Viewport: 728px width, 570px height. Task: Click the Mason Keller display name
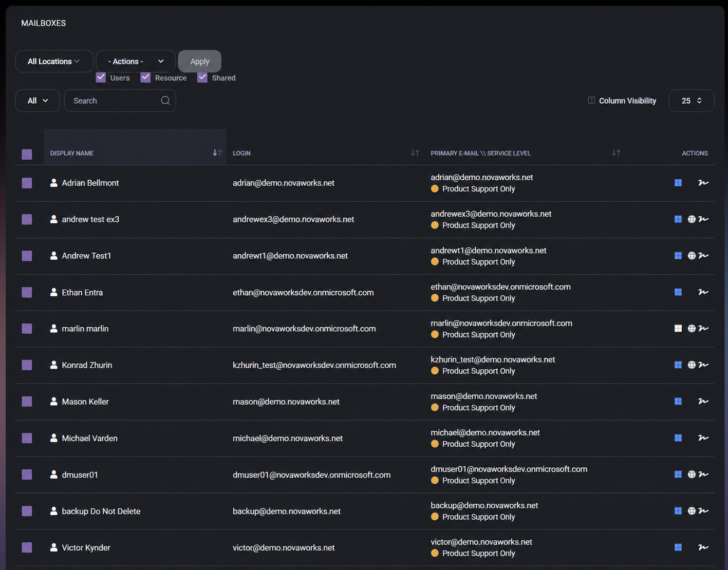85,402
